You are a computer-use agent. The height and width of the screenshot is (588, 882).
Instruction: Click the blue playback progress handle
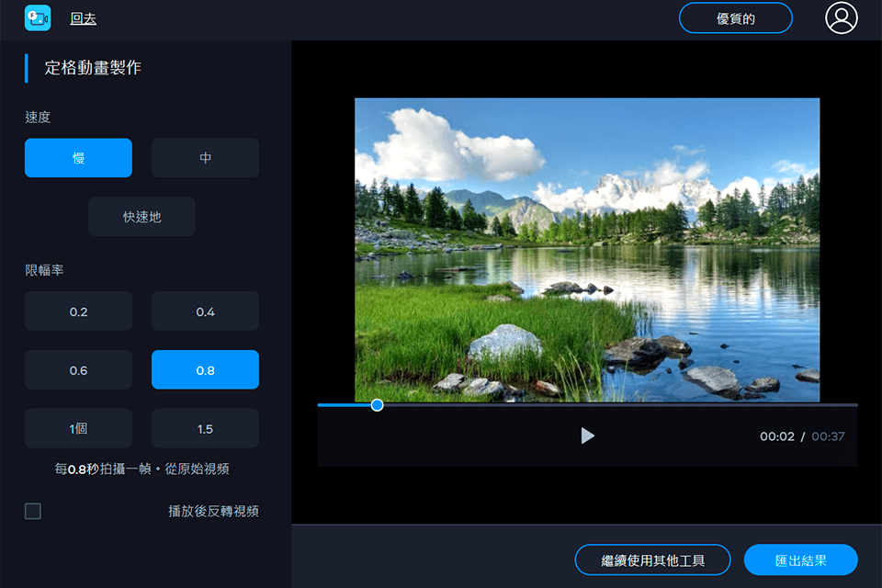[x=377, y=404]
